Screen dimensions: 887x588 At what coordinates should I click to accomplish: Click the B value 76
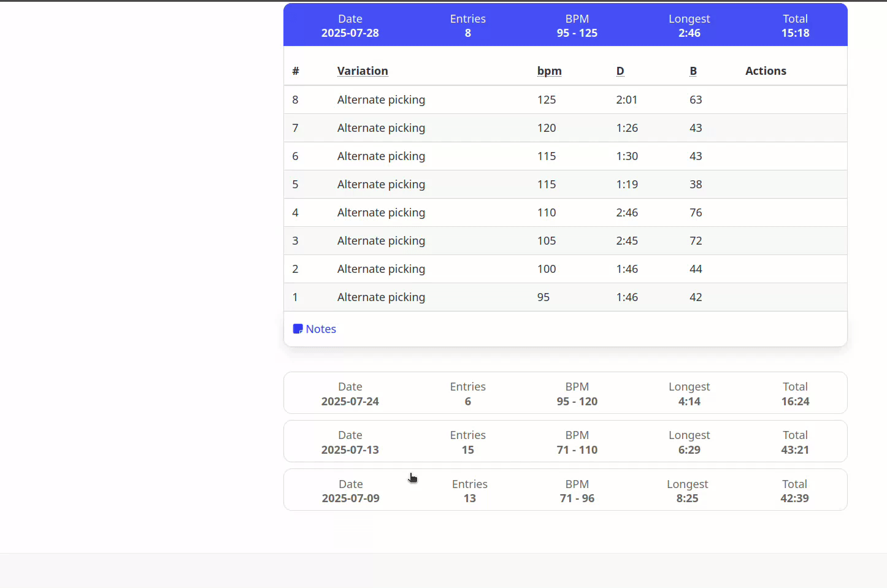[696, 212]
